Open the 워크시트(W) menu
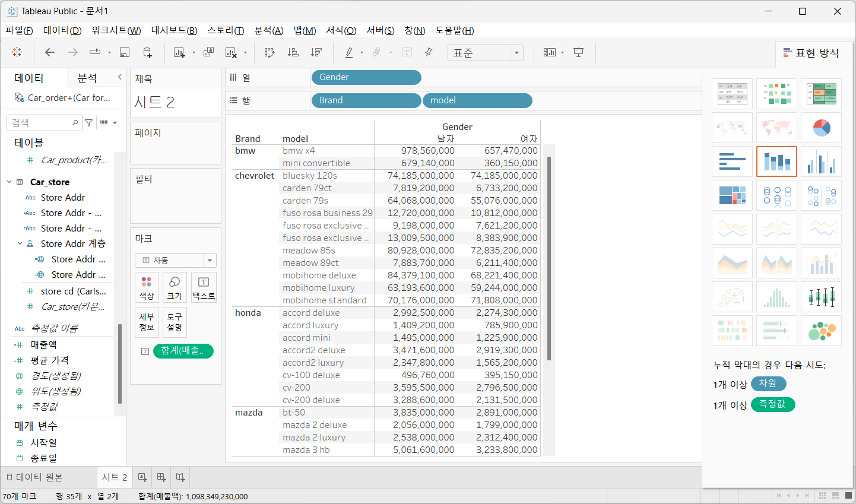The width and height of the screenshot is (856, 504). pyautogui.click(x=116, y=30)
